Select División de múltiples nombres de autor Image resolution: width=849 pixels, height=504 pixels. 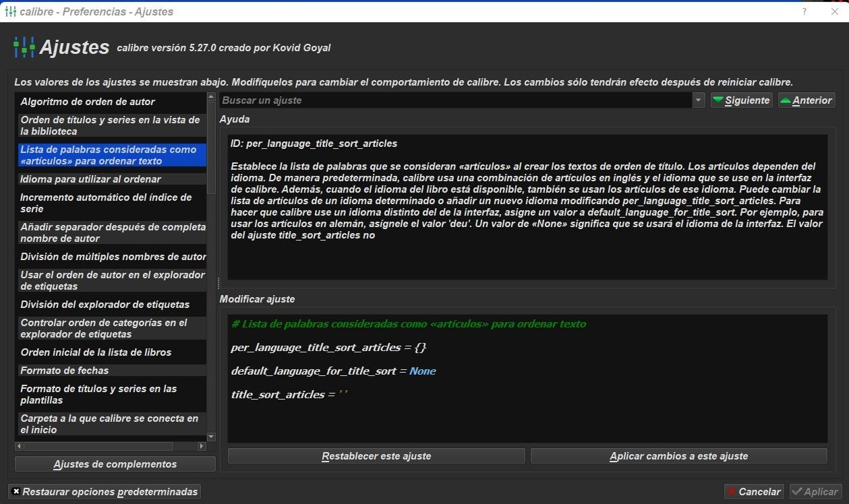point(112,257)
